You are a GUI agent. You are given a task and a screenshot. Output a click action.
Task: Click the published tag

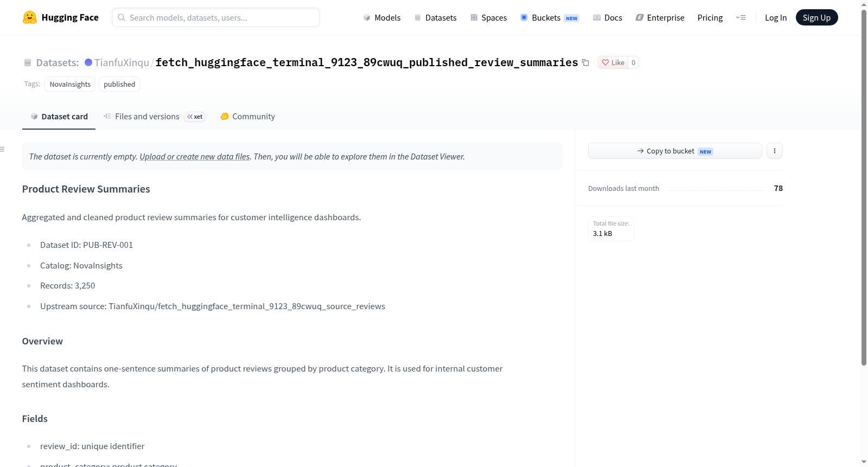(119, 84)
